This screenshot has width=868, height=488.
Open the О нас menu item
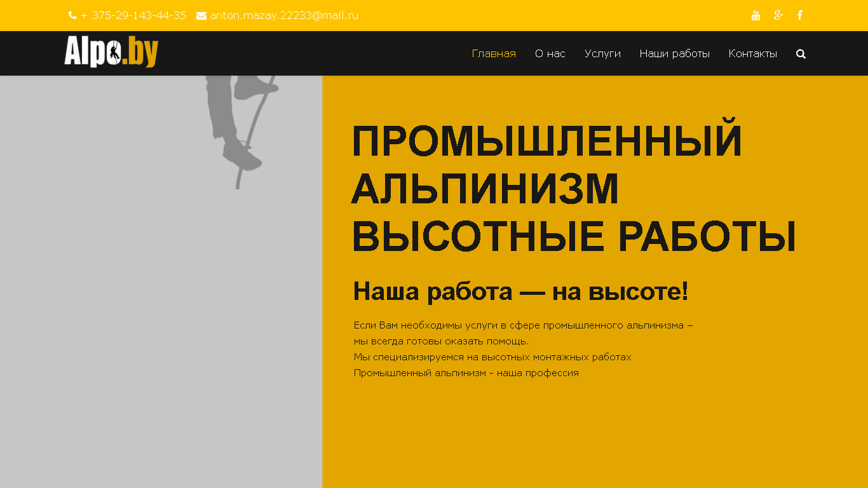pos(550,54)
